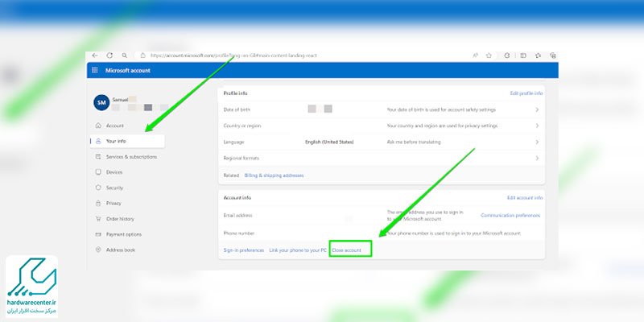The height and width of the screenshot is (322, 644).
Task: Click the Close account link
Action: pyautogui.click(x=347, y=250)
